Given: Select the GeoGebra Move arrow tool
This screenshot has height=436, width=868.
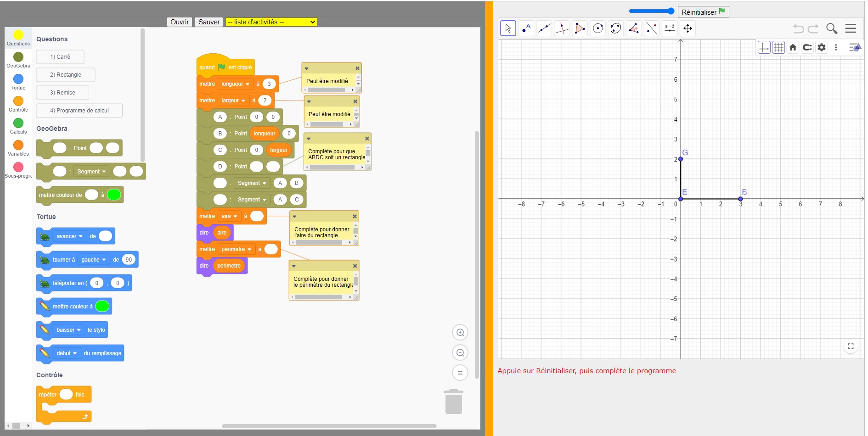Looking at the screenshot, I should click(x=508, y=28).
